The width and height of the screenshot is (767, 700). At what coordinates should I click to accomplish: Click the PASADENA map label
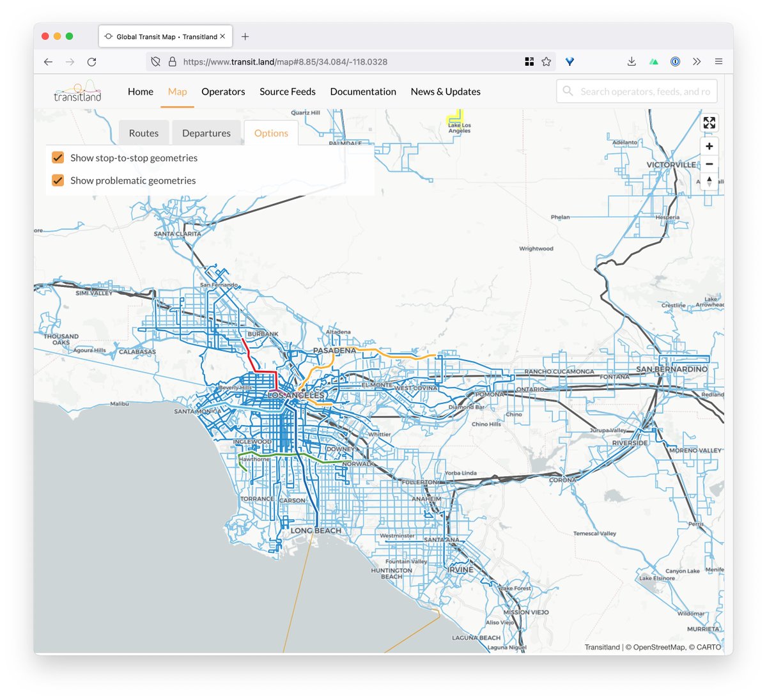click(x=334, y=350)
